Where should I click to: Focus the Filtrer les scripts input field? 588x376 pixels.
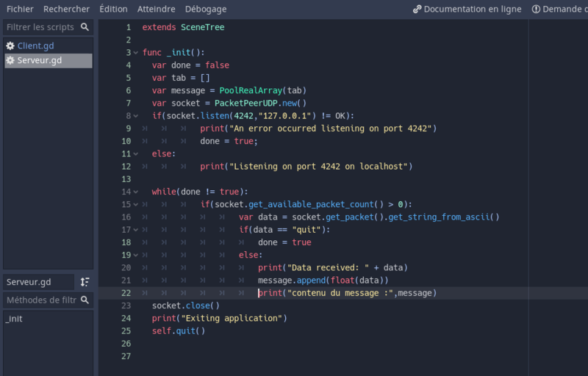tap(40, 27)
